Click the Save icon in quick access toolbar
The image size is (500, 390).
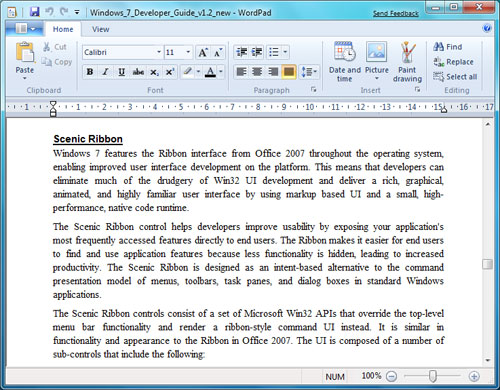tap(34, 12)
